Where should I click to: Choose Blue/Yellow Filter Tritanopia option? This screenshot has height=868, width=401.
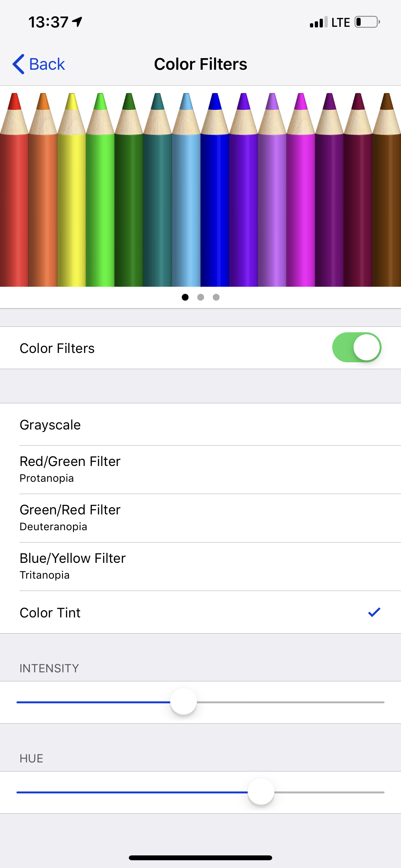point(200,566)
